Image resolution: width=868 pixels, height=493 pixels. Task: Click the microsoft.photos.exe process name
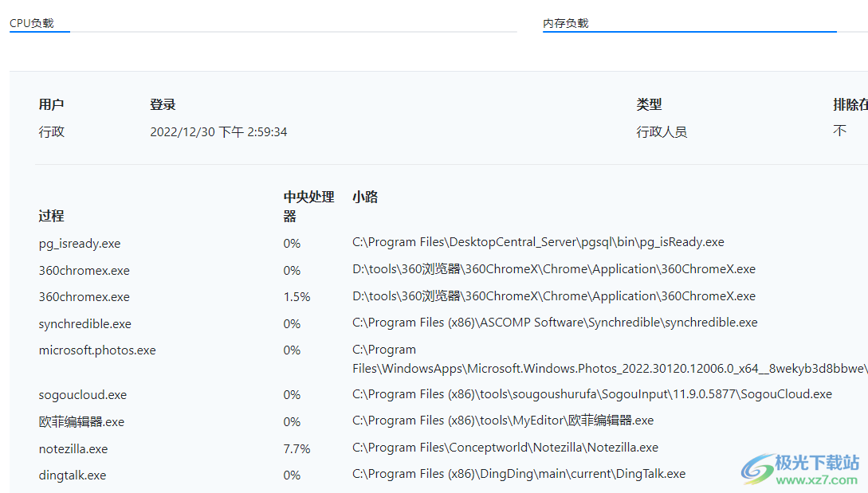coord(96,350)
